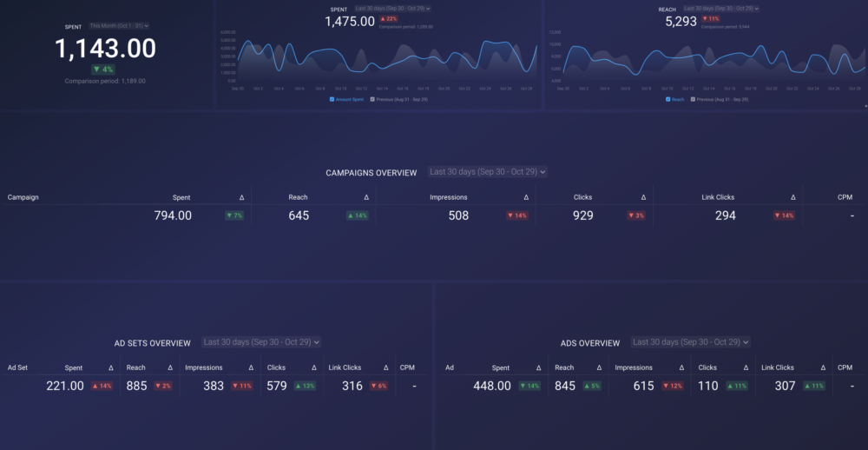The image size is (868, 450).
Task: Click the 4% change badge under 1,143.00
Action: point(103,69)
